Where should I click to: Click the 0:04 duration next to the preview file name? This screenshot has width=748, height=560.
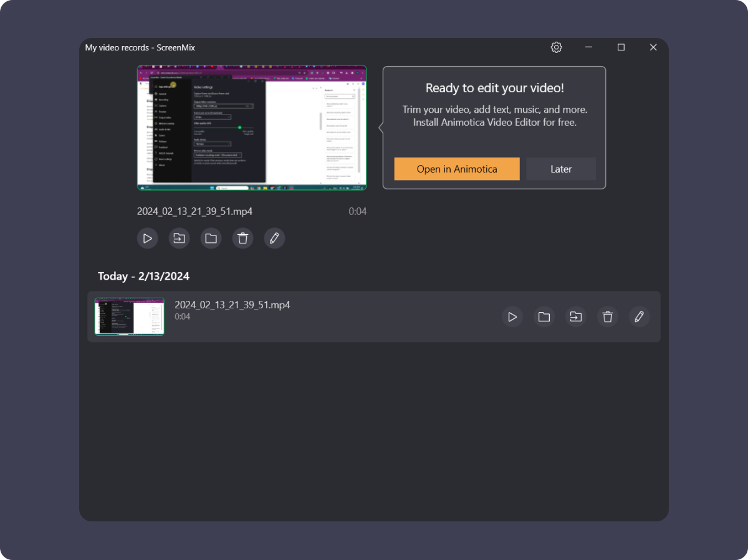[358, 211]
